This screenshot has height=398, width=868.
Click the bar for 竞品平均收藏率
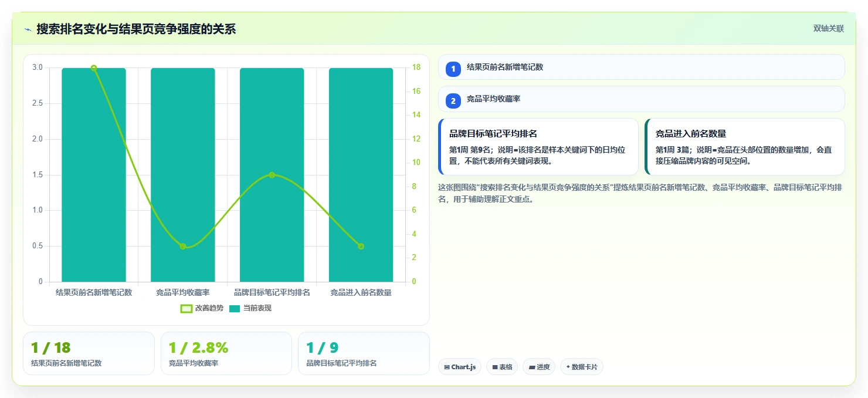click(183, 175)
